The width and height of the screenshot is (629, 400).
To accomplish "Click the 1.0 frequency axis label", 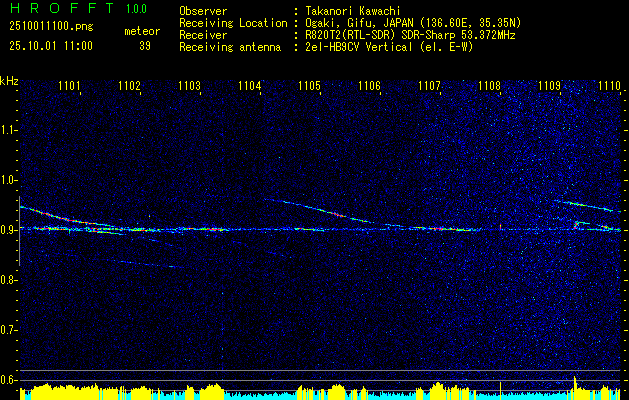I will click(x=8, y=180).
